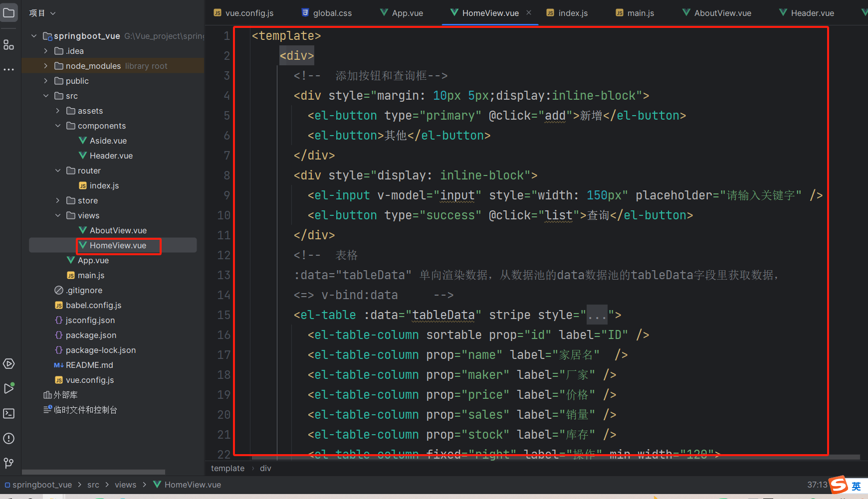868x499 pixels.
Task: Switch to the Header.vue tab
Action: tap(807, 13)
